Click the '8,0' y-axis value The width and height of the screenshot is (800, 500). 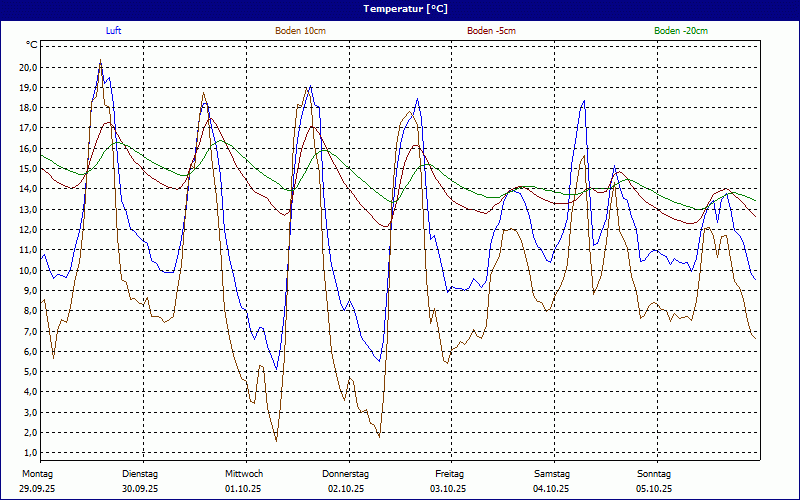pos(30,311)
